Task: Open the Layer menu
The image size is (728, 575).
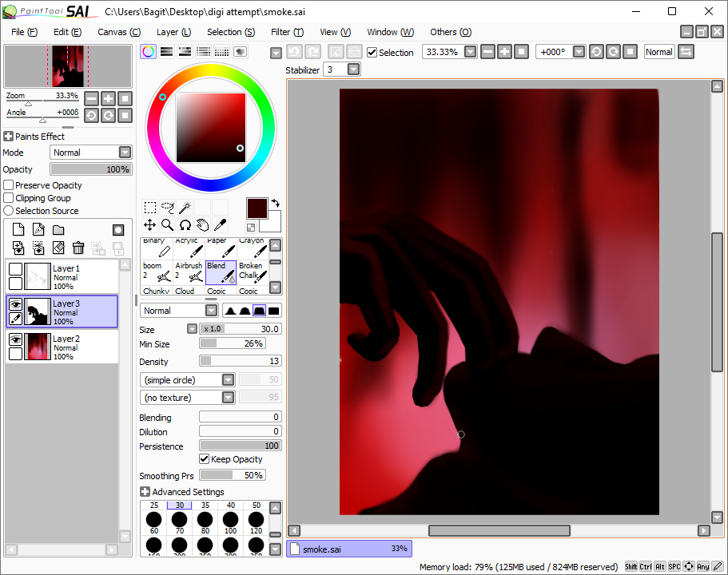Action: tap(173, 32)
